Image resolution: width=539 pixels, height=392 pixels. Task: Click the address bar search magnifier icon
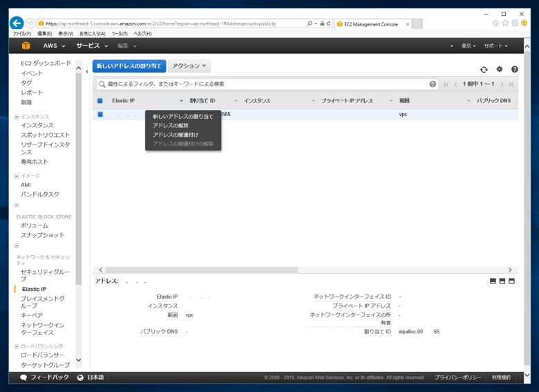coord(310,24)
